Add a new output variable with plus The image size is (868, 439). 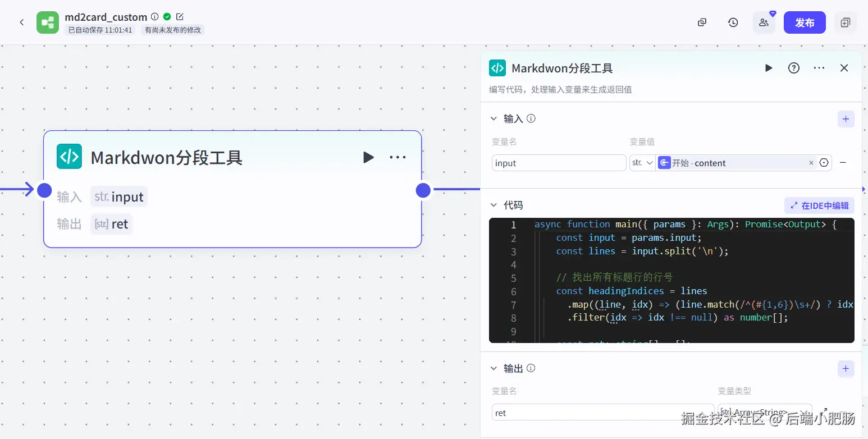[x=846, y=369]
